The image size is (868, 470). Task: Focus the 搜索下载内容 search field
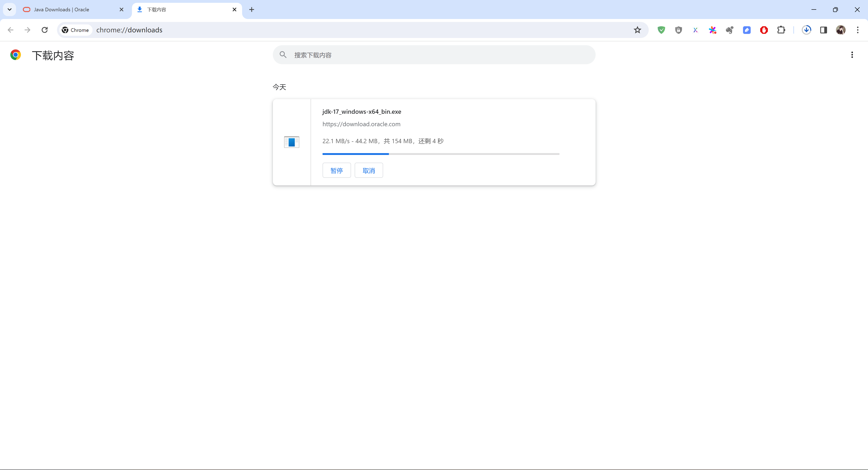pyautogui.click(x=434, y=55)
